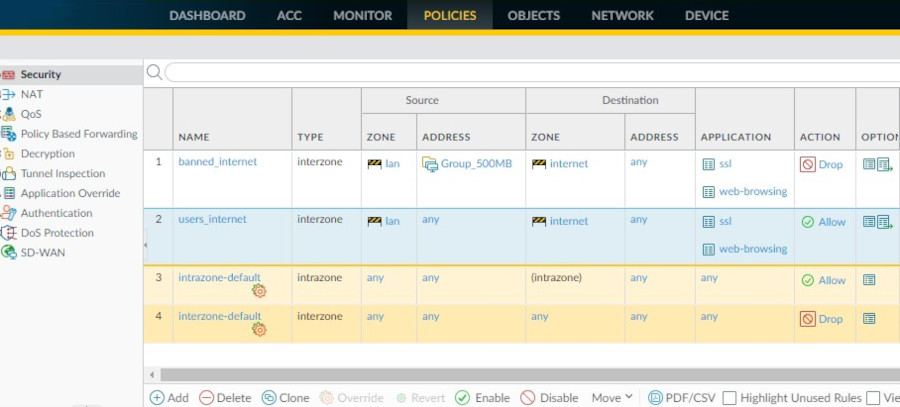Click ssl application in users_internet rule
The width and height of the screenshot is (900, 407).
726,222
